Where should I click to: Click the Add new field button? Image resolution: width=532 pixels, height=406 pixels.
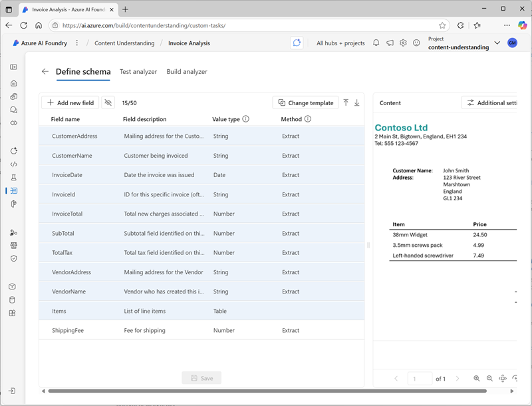point(70,102)
